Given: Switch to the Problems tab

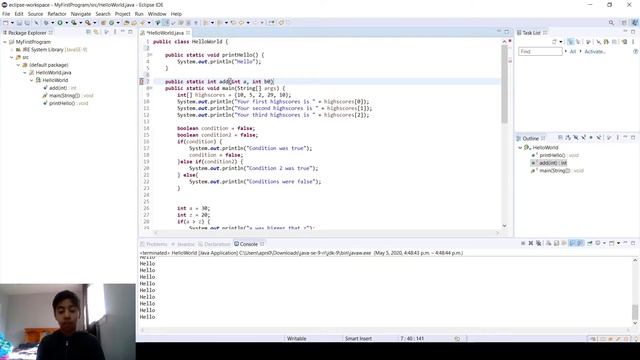Looking at the screenshot, I should click(x=153, y=244).
